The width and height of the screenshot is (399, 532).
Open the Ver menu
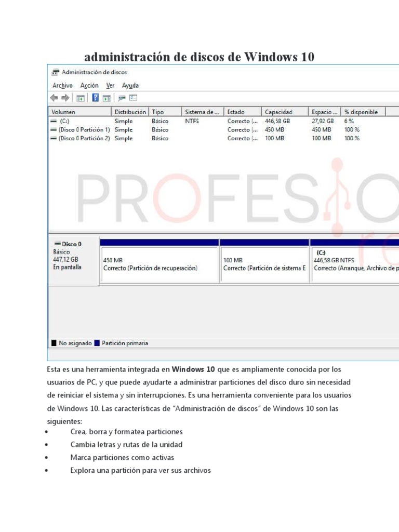(x=110, y=86)
